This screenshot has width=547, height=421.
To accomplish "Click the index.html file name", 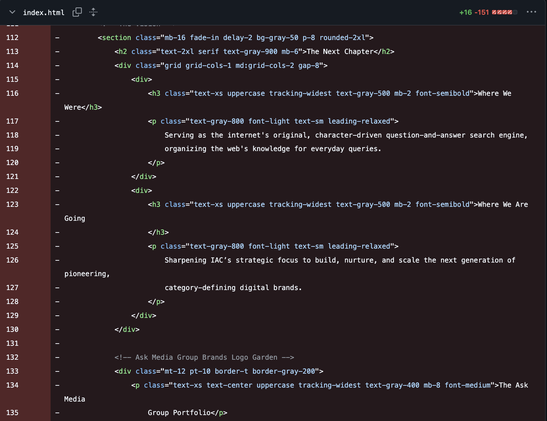I will point(44,13).
